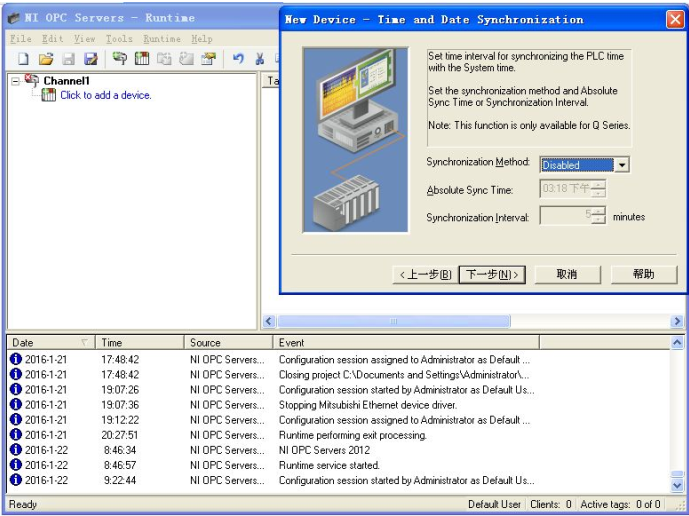The image size is (689, 516).
Task: Open the Synchronization Method dropdown arrow
Action: click(x=622, y=165)
